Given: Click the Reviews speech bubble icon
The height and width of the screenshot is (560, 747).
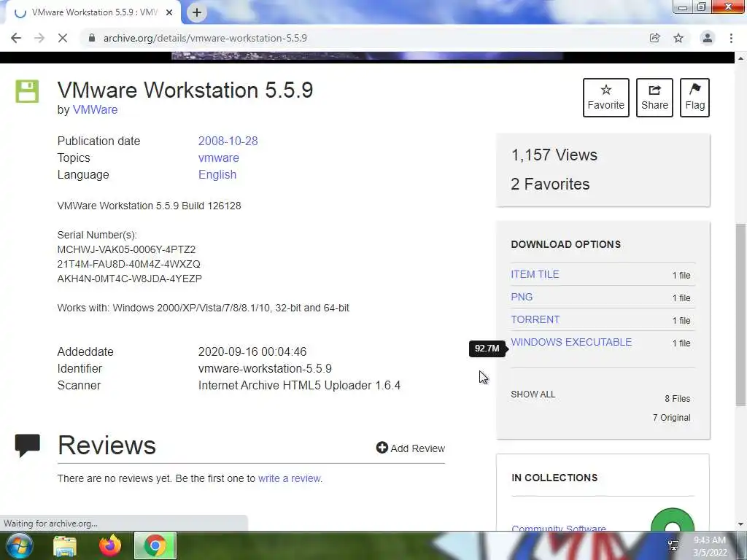Looking at the screenshot, I should coord(27,446).
